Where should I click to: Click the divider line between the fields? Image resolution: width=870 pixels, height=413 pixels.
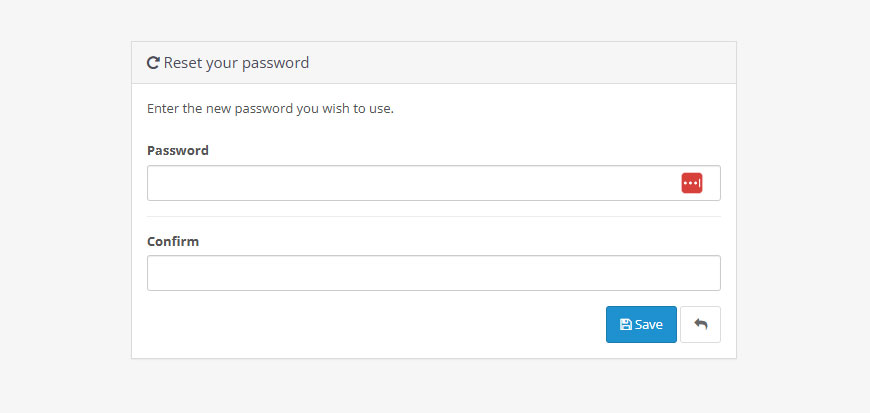(x=433, y=216)
